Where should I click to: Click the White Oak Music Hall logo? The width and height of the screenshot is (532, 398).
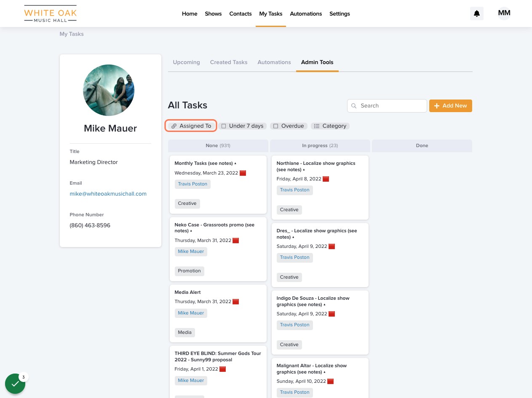click(51, 14)
